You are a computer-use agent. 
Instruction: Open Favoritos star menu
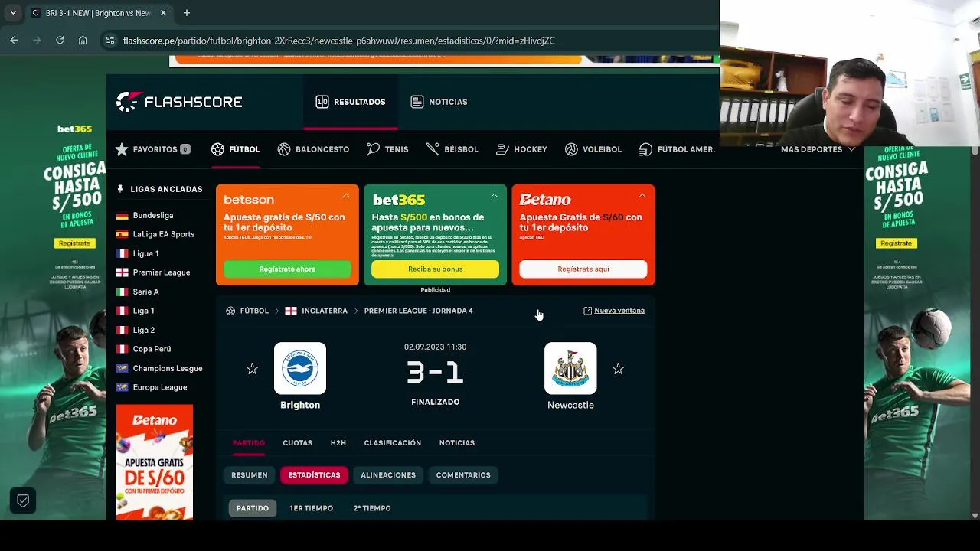coord(152,149)
